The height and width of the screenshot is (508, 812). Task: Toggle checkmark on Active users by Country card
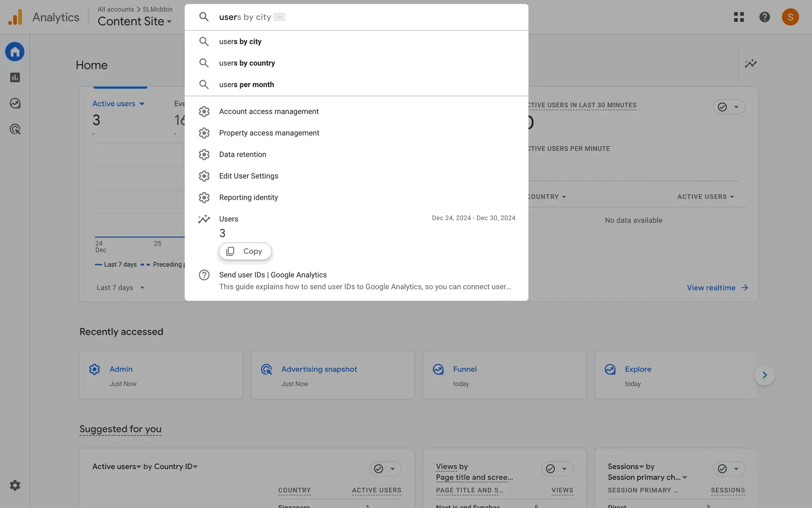379,469
